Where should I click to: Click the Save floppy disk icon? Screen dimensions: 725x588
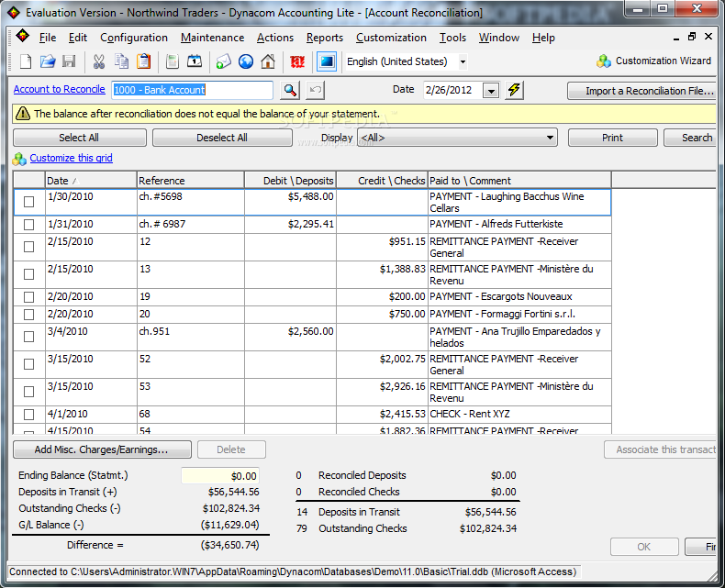(x=69, y=61)
